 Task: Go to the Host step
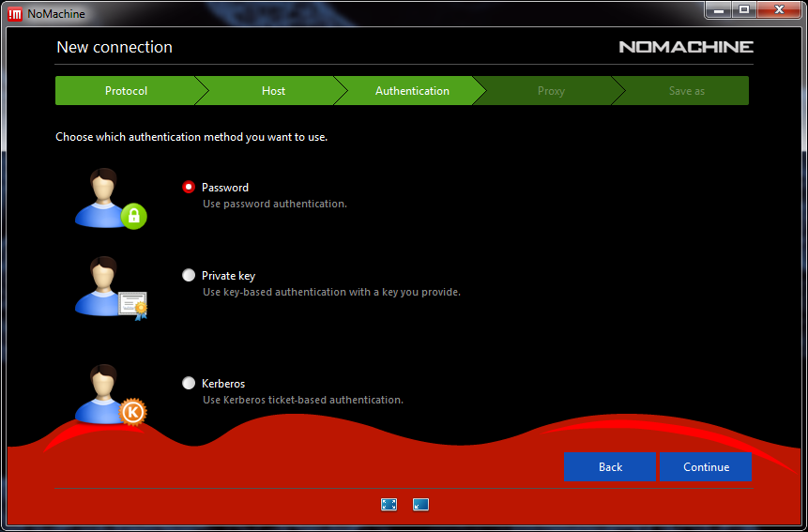click(273, 91)
